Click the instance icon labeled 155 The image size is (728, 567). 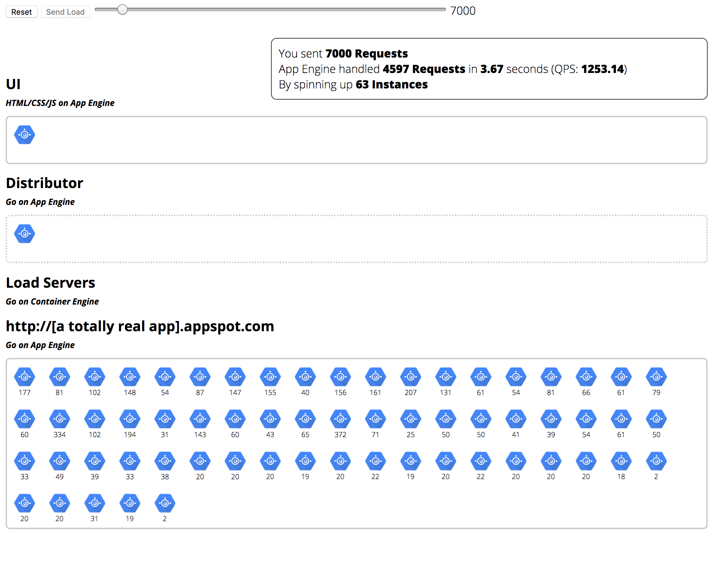tap(270, 377)
